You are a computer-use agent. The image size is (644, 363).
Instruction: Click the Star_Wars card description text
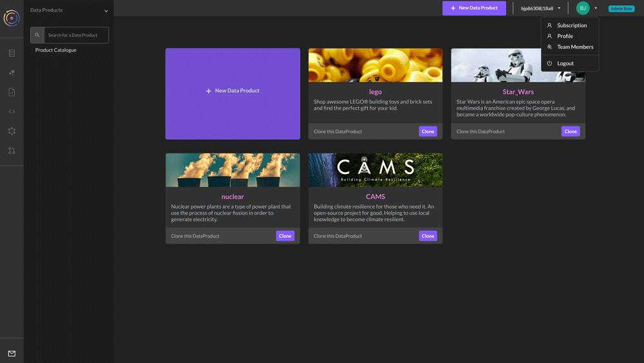click(516, 108)
